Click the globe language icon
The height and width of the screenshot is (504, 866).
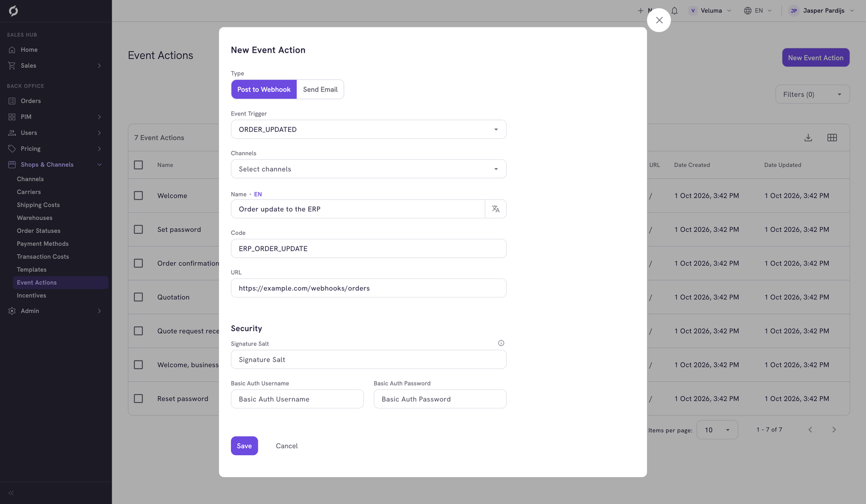pyautogui.click(x=748, y=10)
